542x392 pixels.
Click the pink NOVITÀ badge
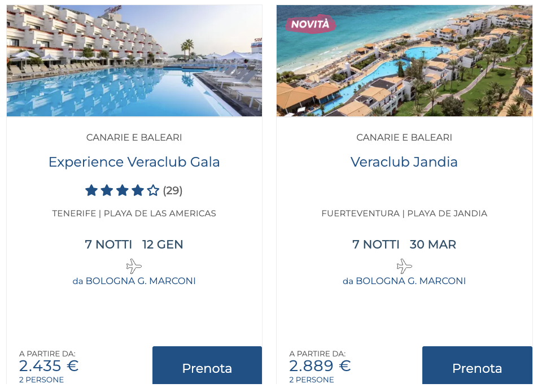coord(311,24)
